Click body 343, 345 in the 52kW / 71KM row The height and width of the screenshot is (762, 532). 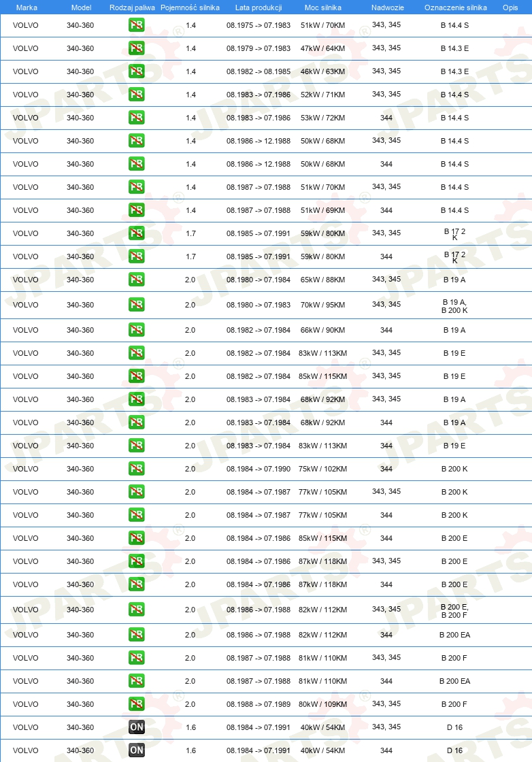(386, 94)
